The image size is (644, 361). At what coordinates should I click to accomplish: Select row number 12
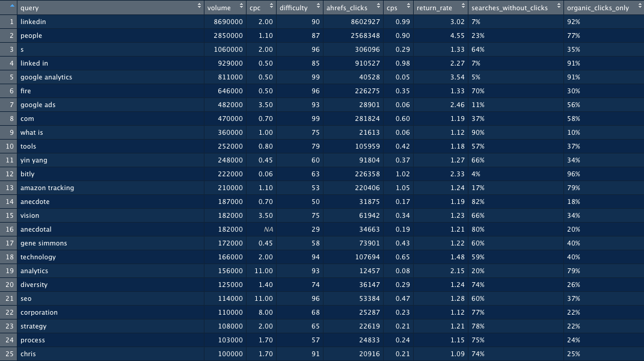click(x=10, y=174)
